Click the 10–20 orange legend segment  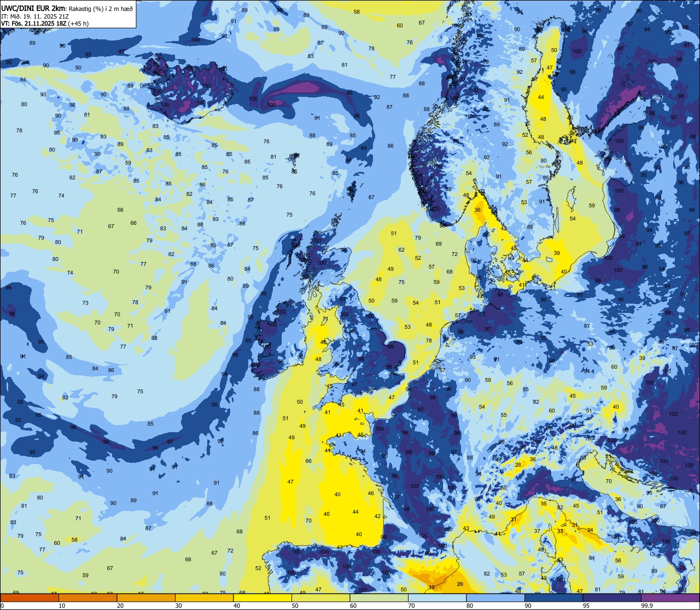pos(87,597)
